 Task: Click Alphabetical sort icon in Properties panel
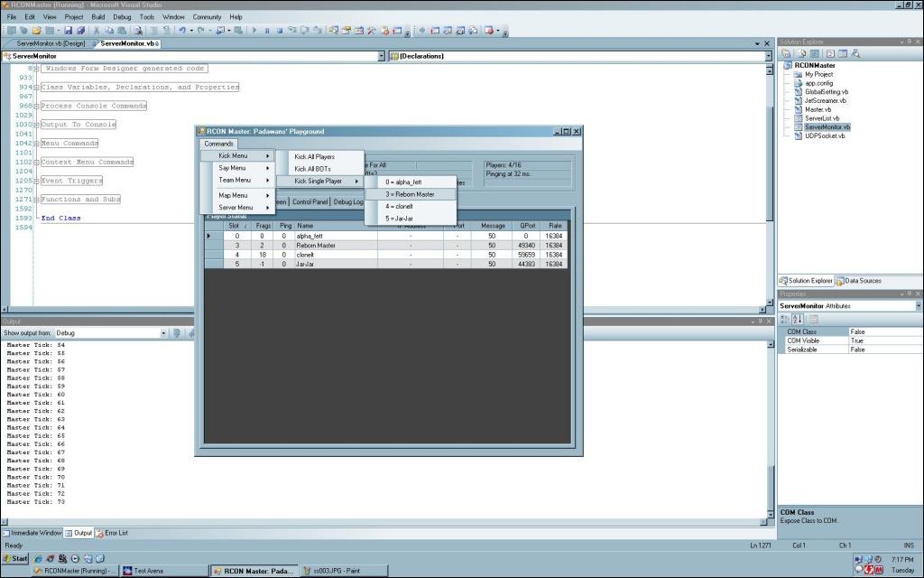[x=798, y=319]
